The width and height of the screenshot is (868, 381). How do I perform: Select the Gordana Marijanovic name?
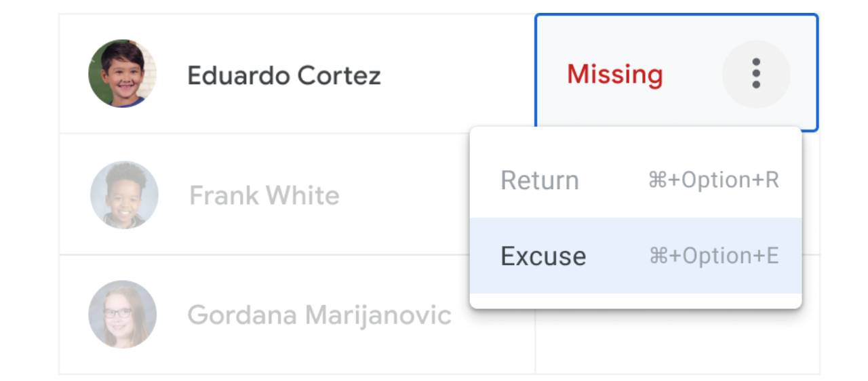(x=319, y=315)
